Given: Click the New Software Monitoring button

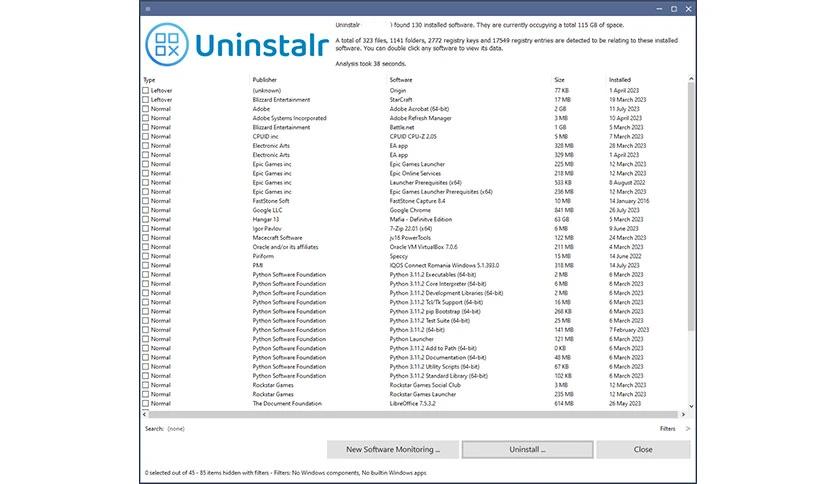Looking at the screenshot, I should (393, 449).
